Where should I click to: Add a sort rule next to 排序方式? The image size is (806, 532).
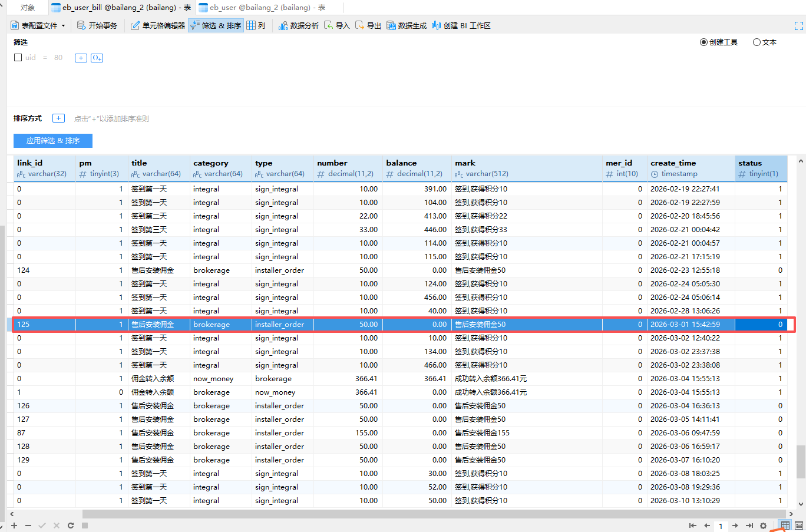tap(58, 118)
